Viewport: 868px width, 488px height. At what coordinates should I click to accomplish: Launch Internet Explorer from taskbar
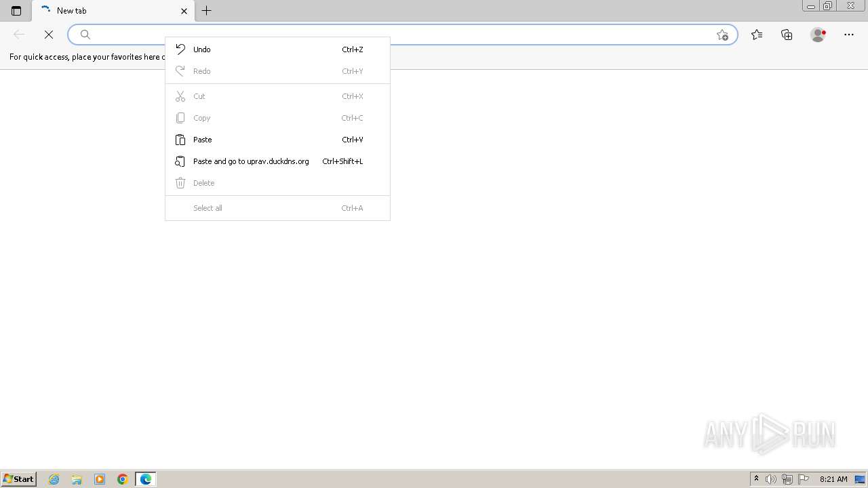pyautogui.click(x=54, y=479)
